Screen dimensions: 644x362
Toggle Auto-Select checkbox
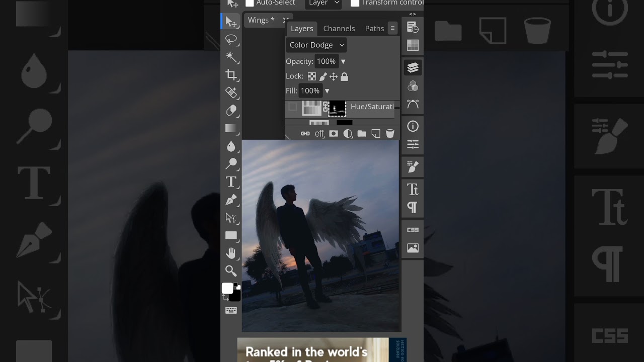[x=250, y=3]
